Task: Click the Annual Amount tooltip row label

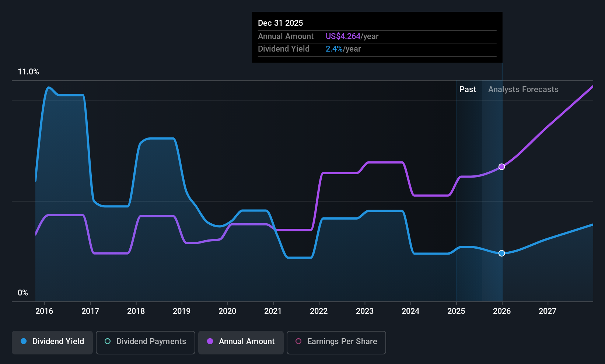Action: (x=286, y=36)
